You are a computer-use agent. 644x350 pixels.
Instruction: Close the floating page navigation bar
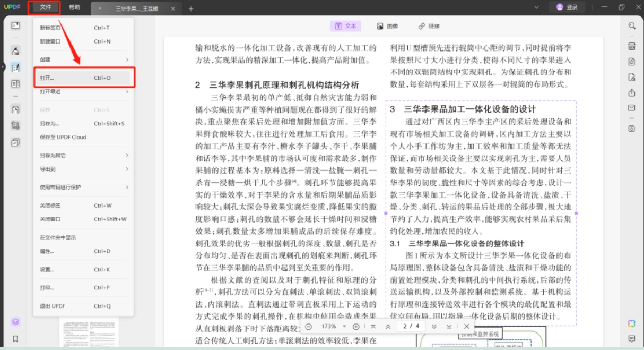(466, 326)
